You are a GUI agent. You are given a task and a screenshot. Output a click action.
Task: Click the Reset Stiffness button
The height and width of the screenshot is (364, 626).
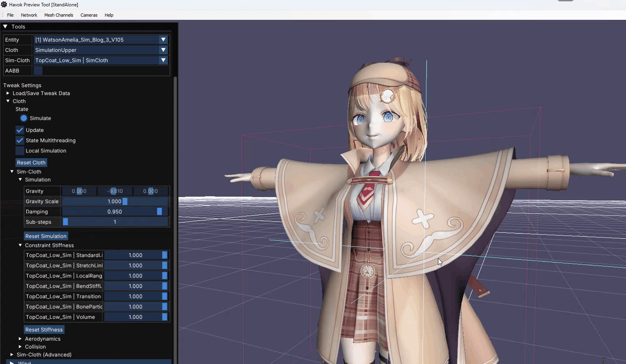(44, 330)
